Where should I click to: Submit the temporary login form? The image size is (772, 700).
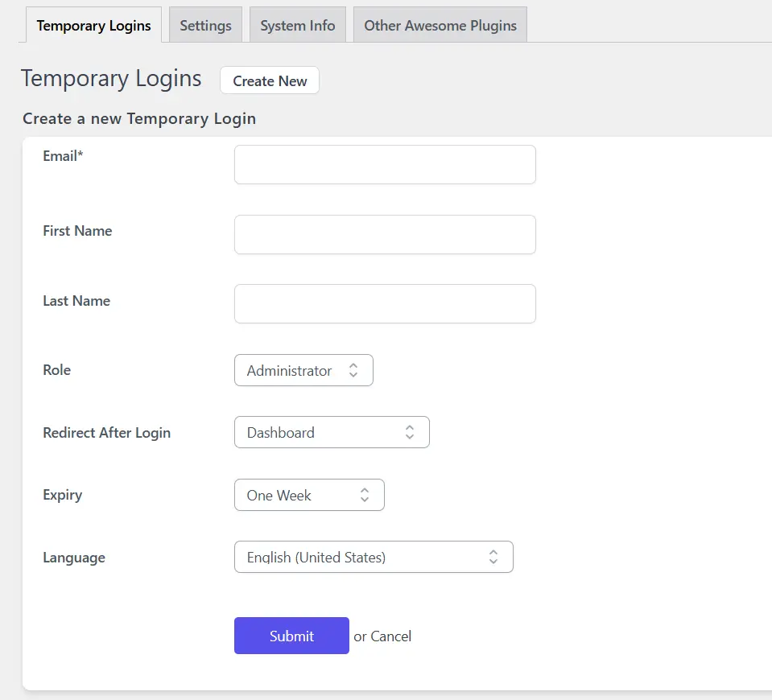tap(291, 636)
